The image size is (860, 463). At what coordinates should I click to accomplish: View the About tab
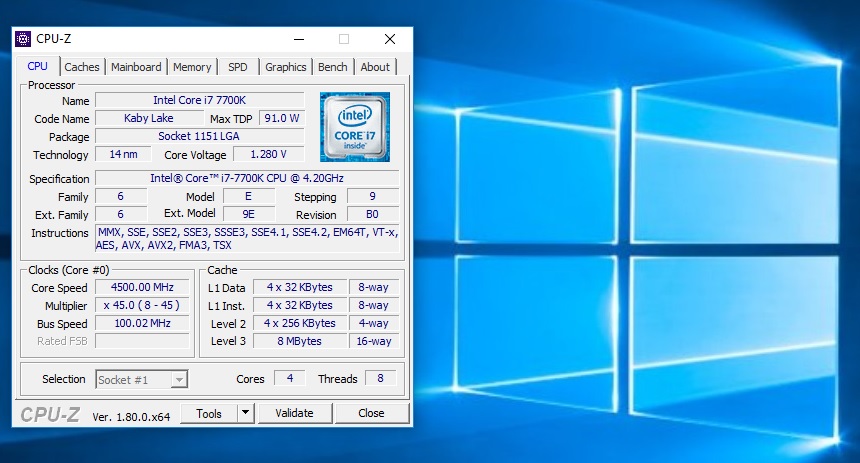click(x=375, y=67)
